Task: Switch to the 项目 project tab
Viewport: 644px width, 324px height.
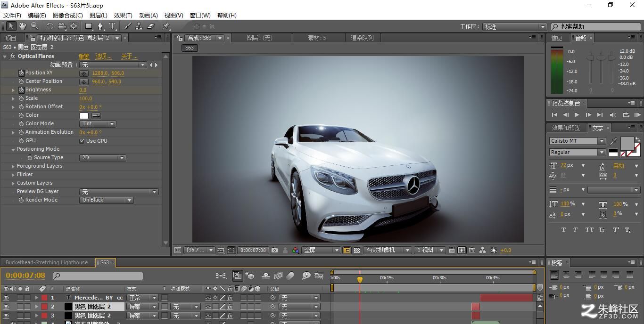Action: coord(11,38)
